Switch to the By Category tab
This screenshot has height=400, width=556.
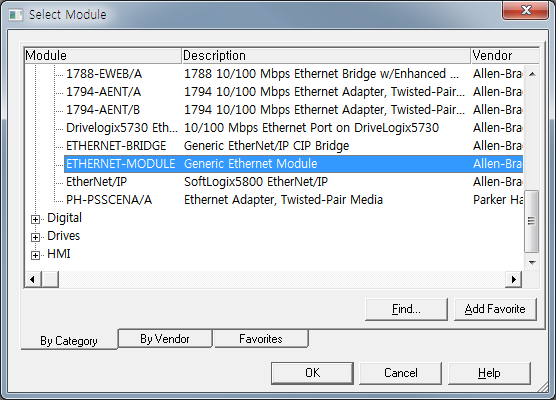(69, 340)
